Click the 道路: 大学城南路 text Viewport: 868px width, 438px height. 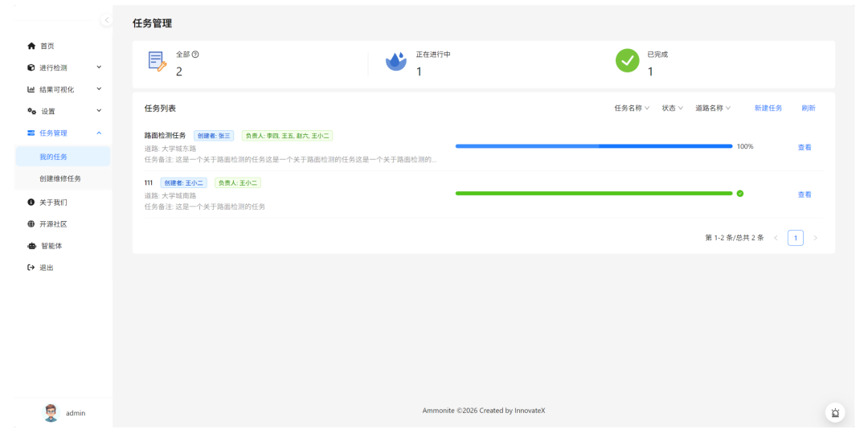[x=170, y=195]
